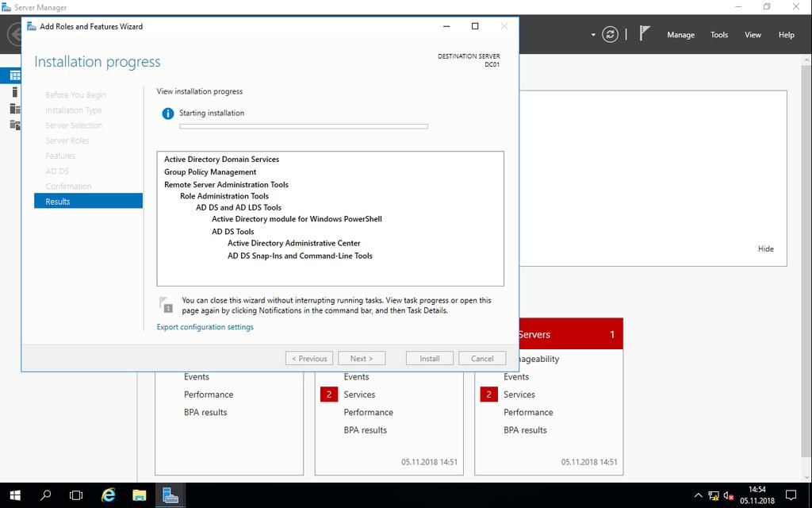The height and width of the screenshot is (508, 812).
Task: Click the Server Manager refresh icon
Action: [x=610, y=35]
